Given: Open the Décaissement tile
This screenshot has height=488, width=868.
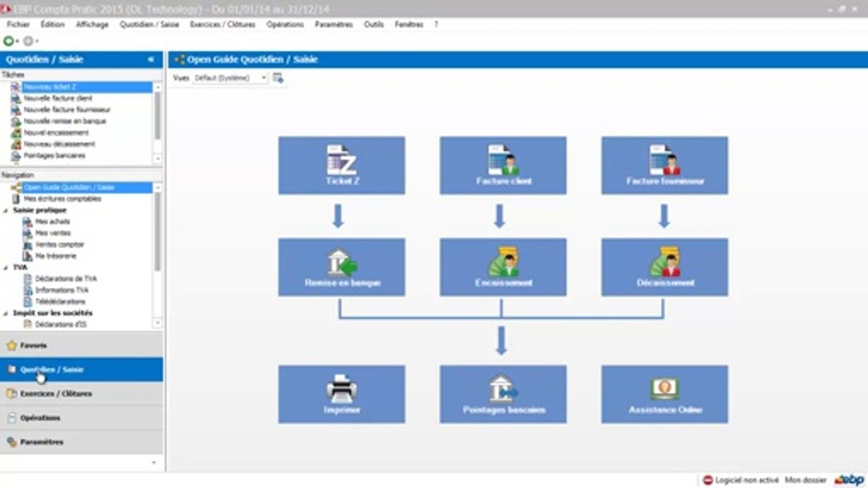Looking at the screenshot, I should [x=665, y=267].
